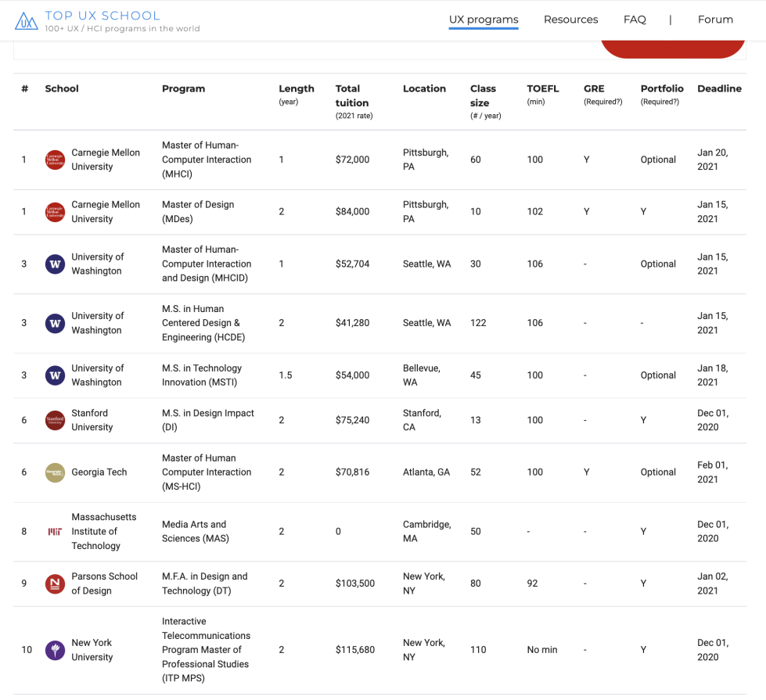
Task: Click Massachusetts Institute of Technology name
Action: click(x=104, y=532)
